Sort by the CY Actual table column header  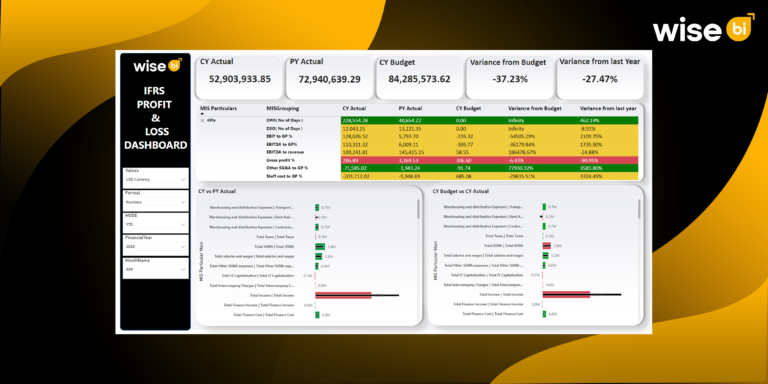[x=354, y=108]
